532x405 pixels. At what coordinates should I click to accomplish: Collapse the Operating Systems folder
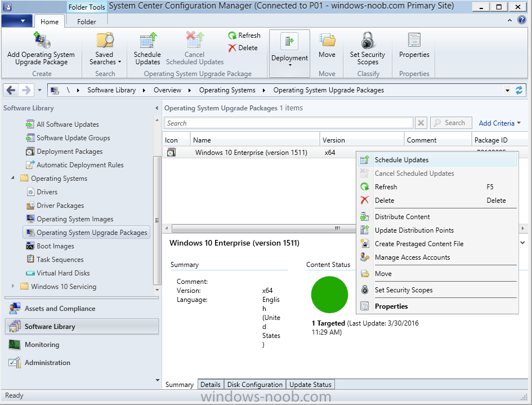click(12, 177)
